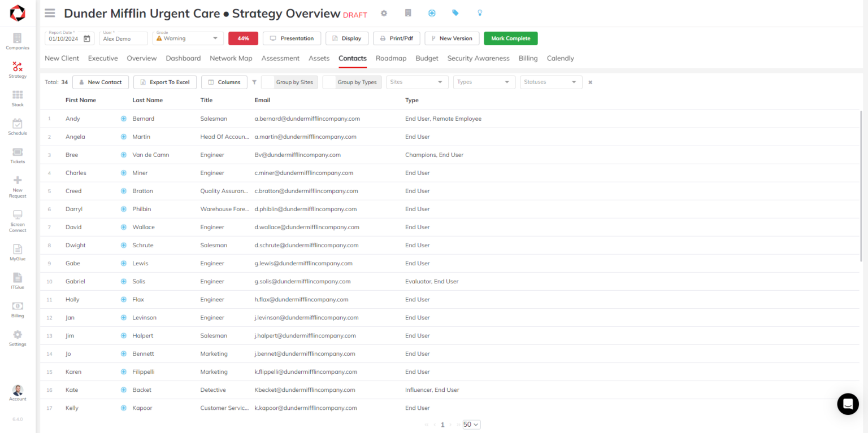Image resolution: width=868 pixels, height=433 pixels.
Task: Click the blue tag icon in the header
Action: click(x=455, y=12)
